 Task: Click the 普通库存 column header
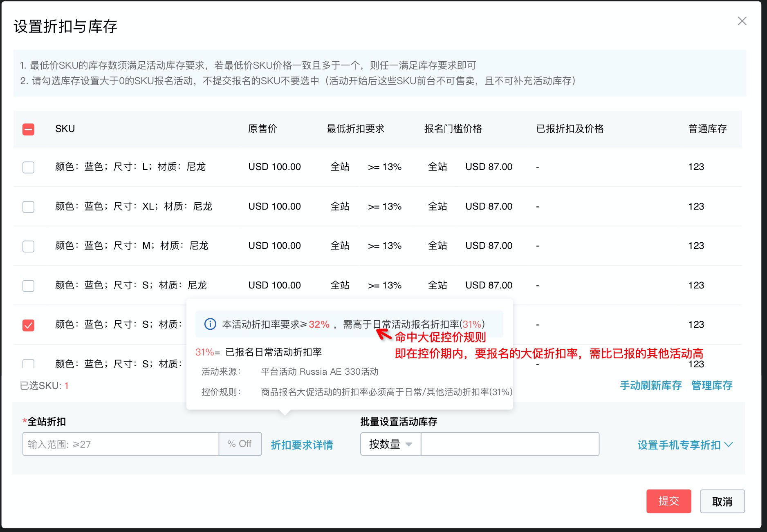click(707, 129)
